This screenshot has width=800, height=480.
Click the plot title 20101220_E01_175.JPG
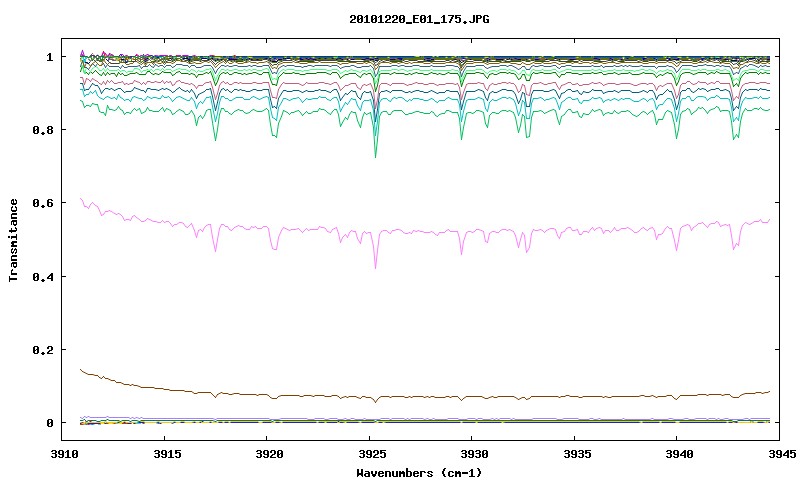click(x=419, y=19)
